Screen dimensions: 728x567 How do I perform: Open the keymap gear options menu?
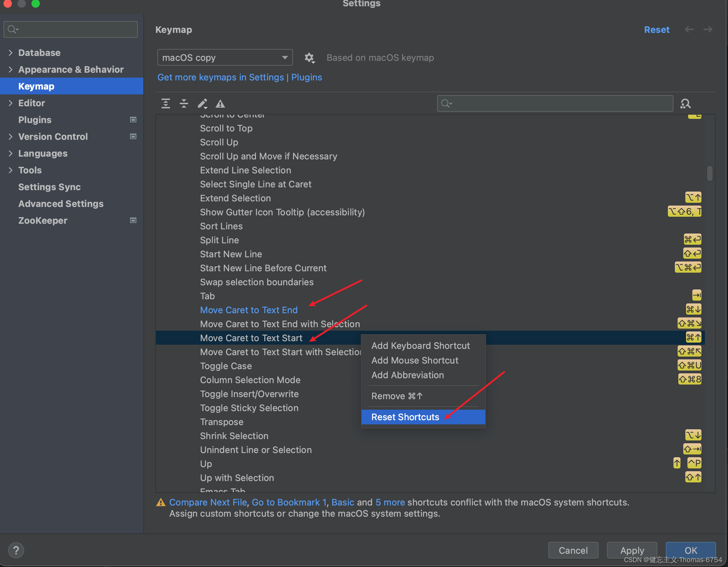pos(309,58)
